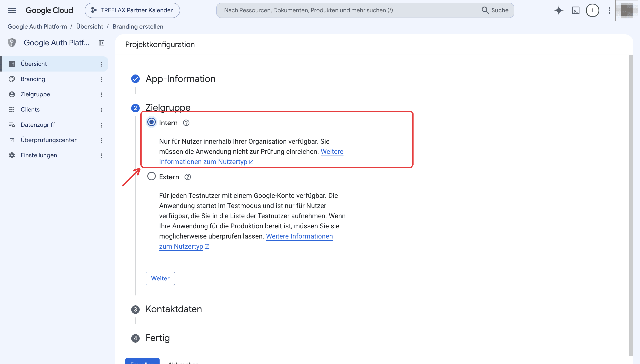Open more options for Einstellungen item

102,156
